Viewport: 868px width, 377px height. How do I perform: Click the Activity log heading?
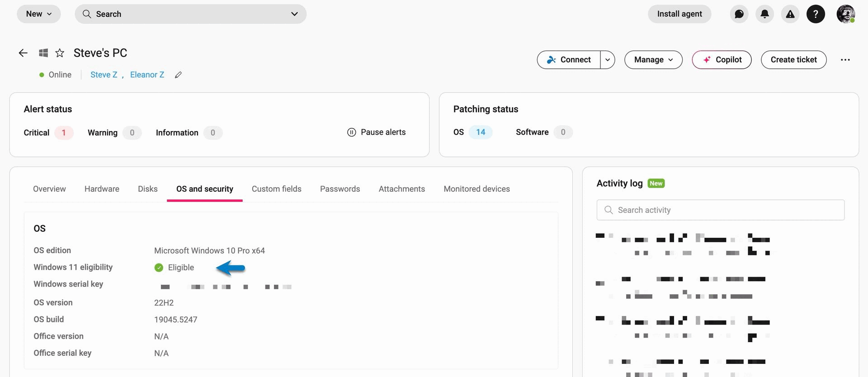(x=619, y=183)
